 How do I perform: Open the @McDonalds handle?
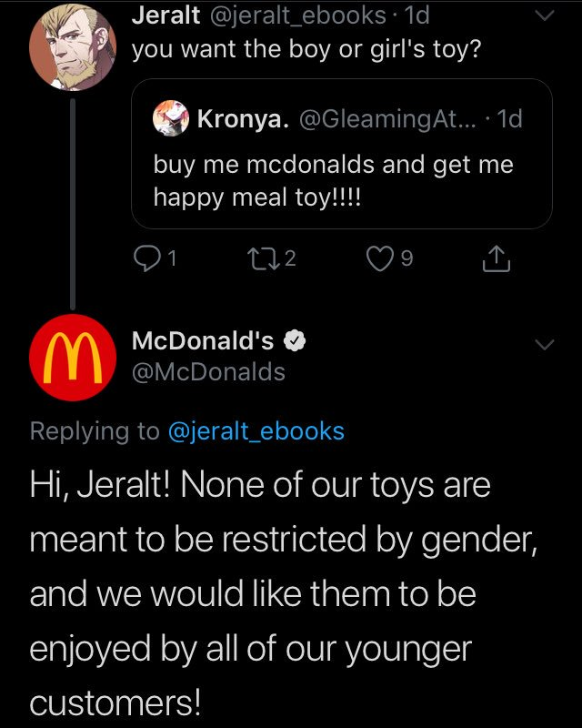tap(208, 372)
